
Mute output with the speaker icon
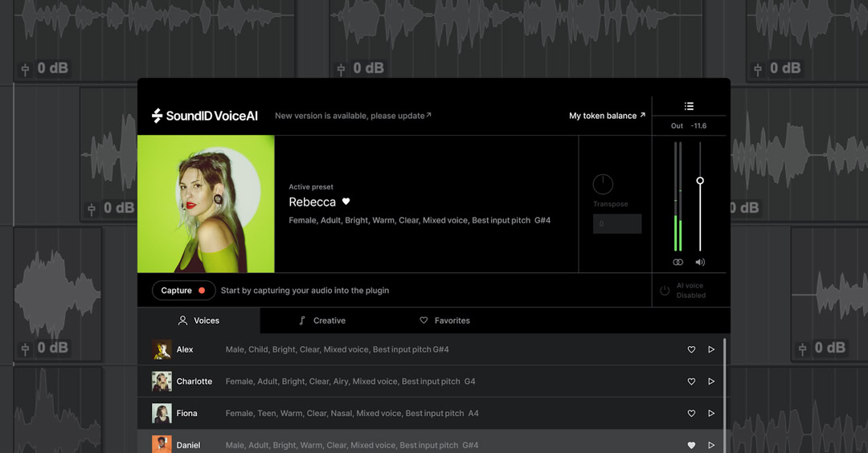coord(700,262)
